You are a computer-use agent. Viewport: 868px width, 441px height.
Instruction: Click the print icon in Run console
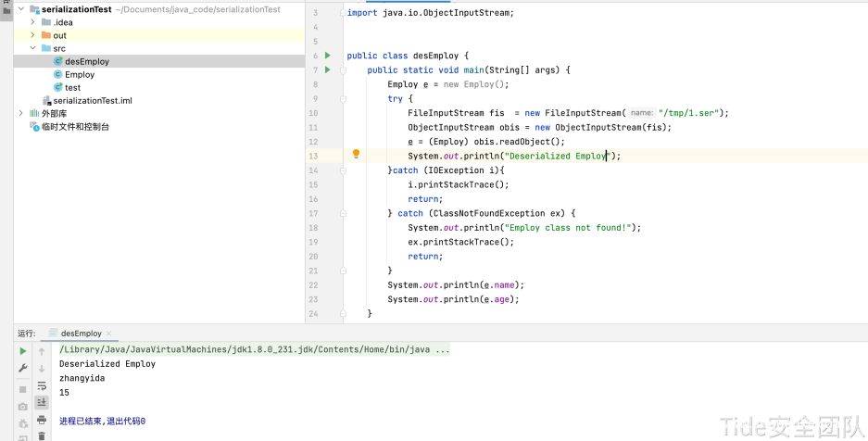[x=42, y=420]
